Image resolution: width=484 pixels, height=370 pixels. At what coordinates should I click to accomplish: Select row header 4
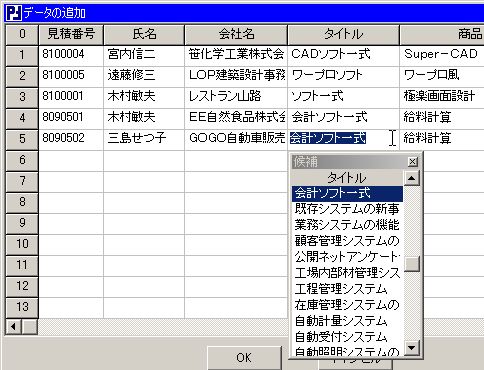(x=22, y=118)
